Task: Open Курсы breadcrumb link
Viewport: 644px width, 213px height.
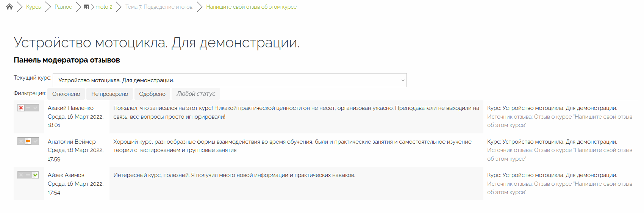Action: 34,7
